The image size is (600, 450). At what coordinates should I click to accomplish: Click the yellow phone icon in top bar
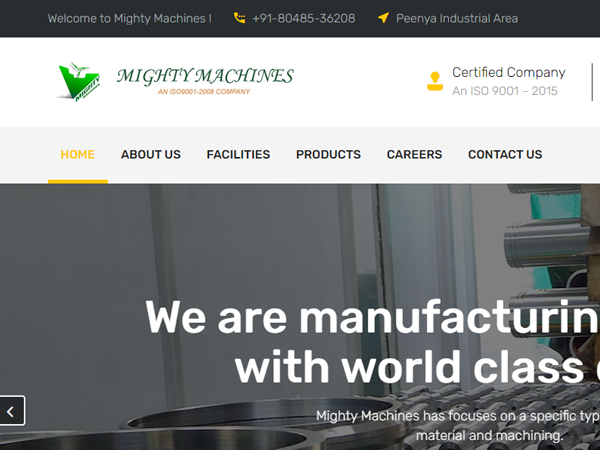(x=240, y=18)
